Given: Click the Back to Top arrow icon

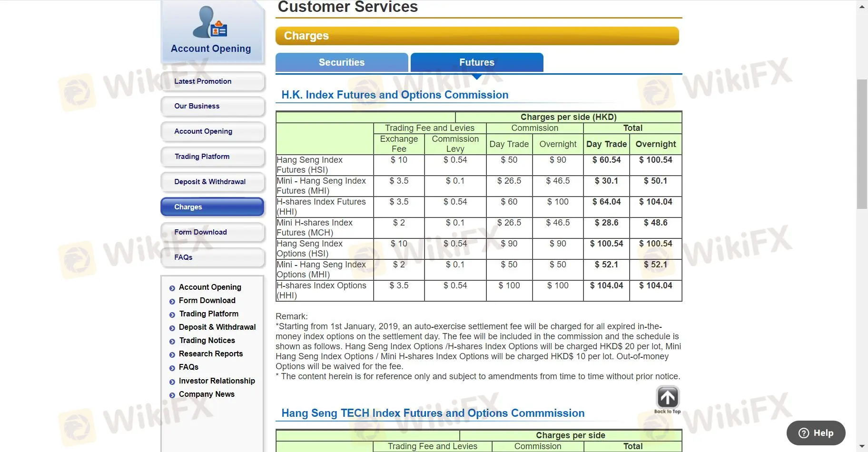Looking at the screenshot, I should click(x=667, y=397).
